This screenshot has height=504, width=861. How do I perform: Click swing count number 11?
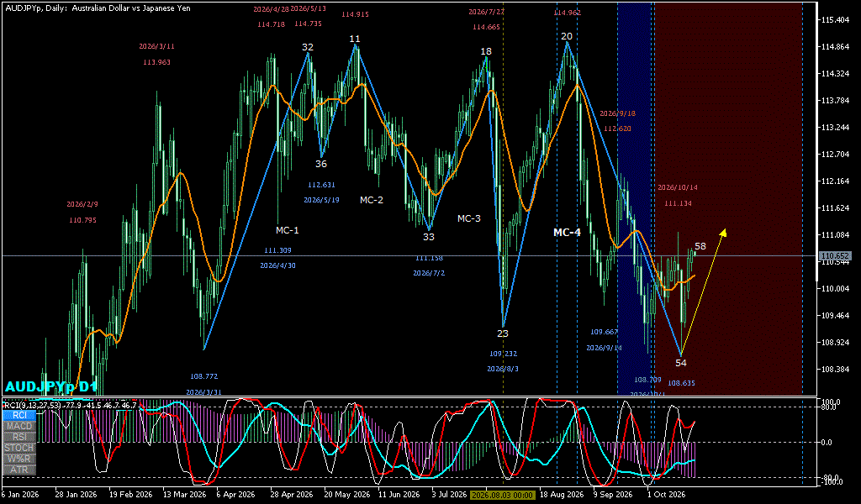tap(355, 39)
